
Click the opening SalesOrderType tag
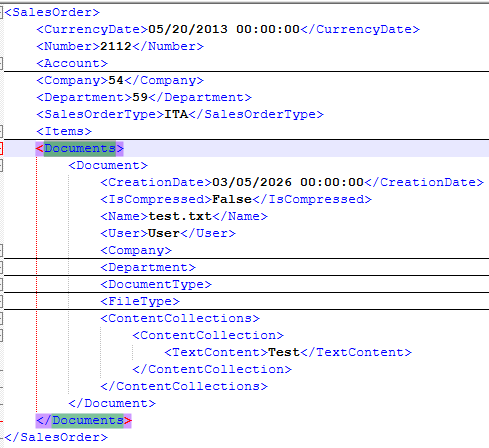[100, 114]
